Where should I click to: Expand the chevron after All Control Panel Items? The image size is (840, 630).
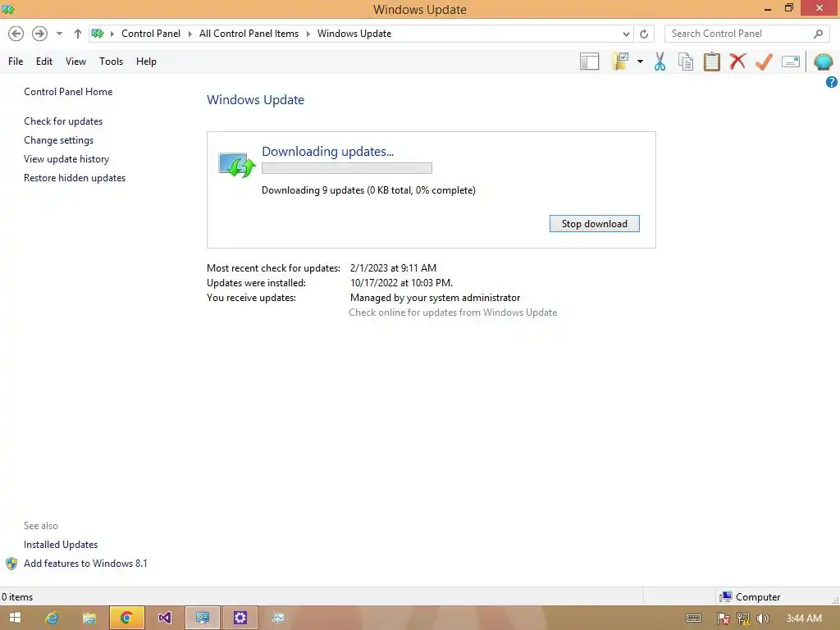click(308, 34)
